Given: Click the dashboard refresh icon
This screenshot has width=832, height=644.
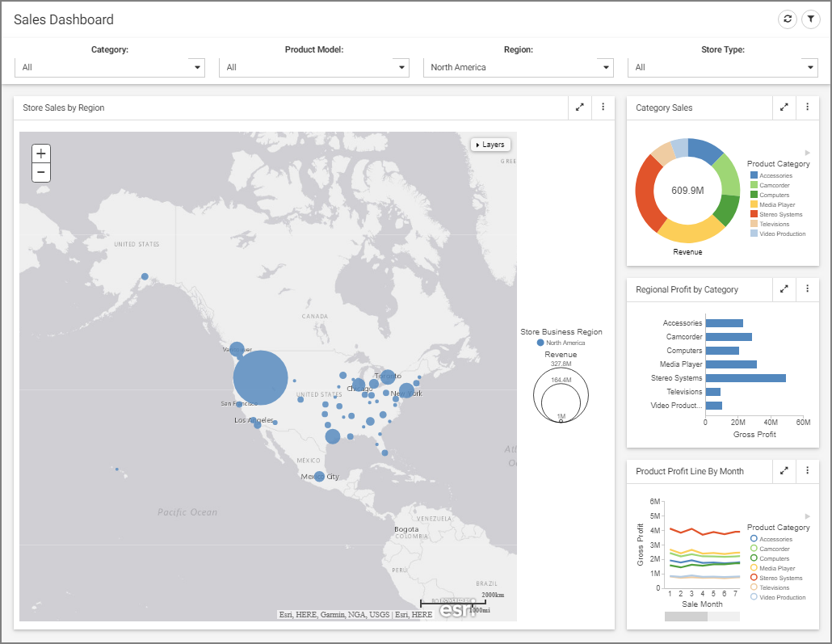Looking at the screenshot, I should pyautogui.click(x=787, y=19).
